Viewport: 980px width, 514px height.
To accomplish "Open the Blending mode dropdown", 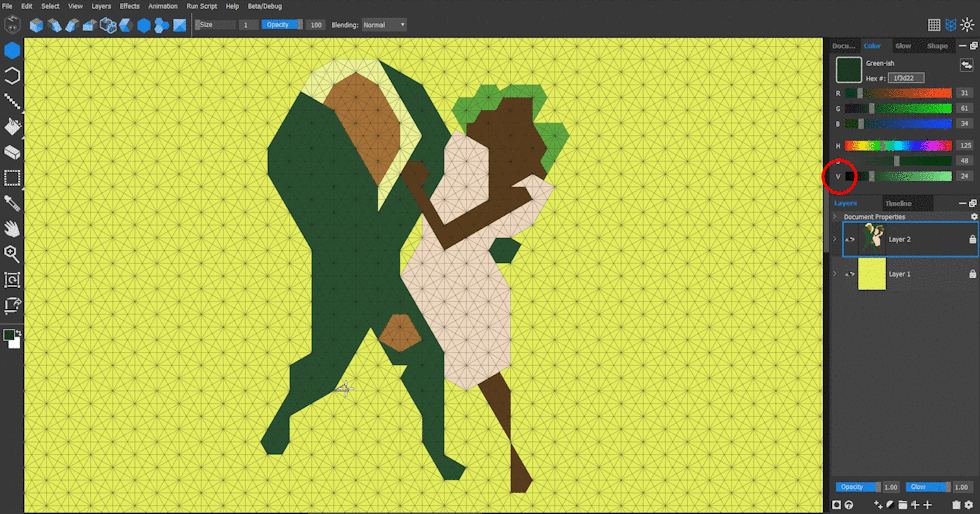I will tap(383, 24).
